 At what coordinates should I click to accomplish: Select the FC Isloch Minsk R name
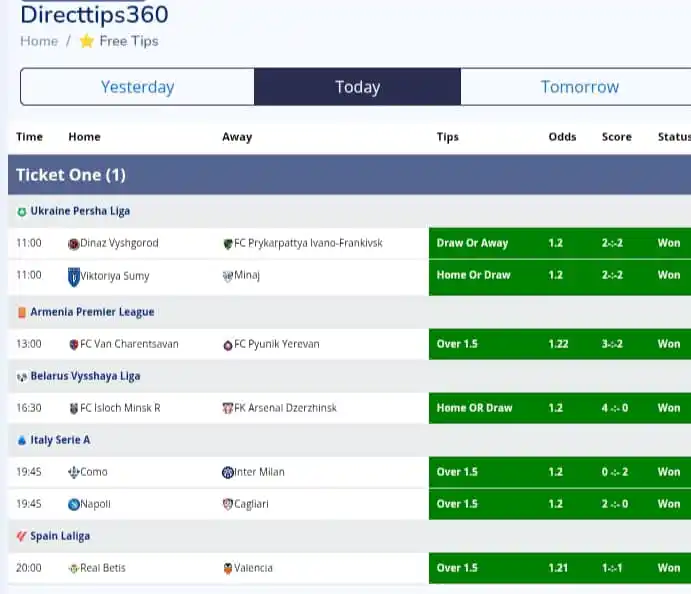[x=120, y=408]
